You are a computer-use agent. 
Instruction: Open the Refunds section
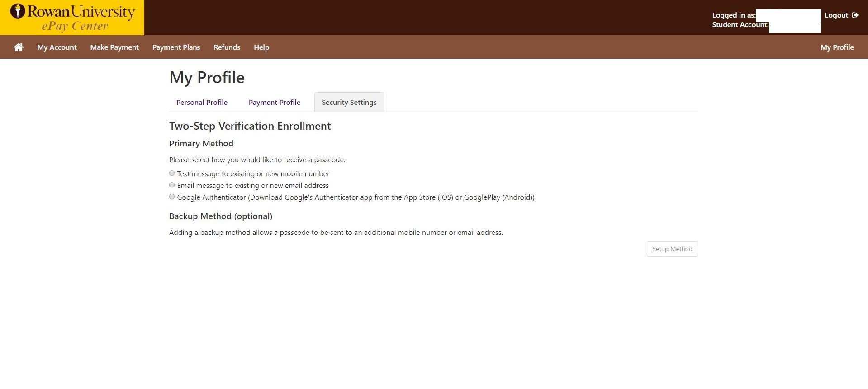(x=227, y=47)
